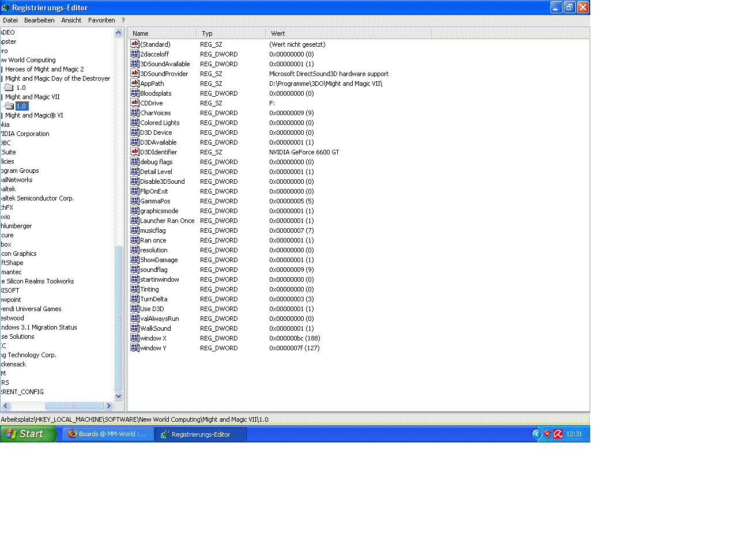Click the red antivirus tray icon beside the clock

point(558,434)
